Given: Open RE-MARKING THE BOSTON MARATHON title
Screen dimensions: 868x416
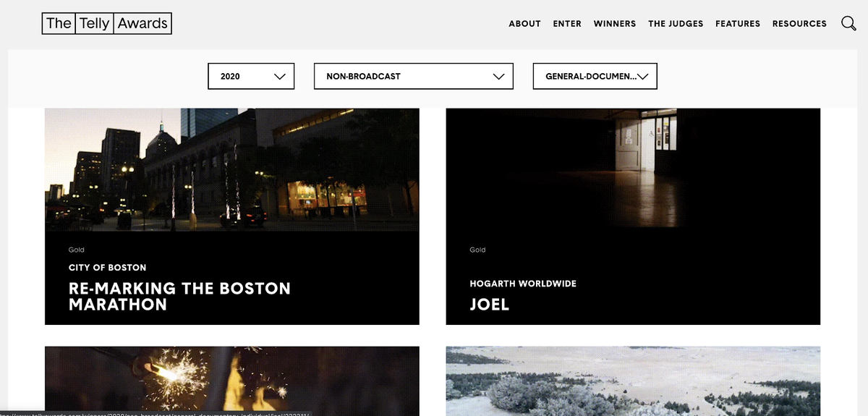Looking at the screenshot, I should pyautogui.click(x=179, y=297).
